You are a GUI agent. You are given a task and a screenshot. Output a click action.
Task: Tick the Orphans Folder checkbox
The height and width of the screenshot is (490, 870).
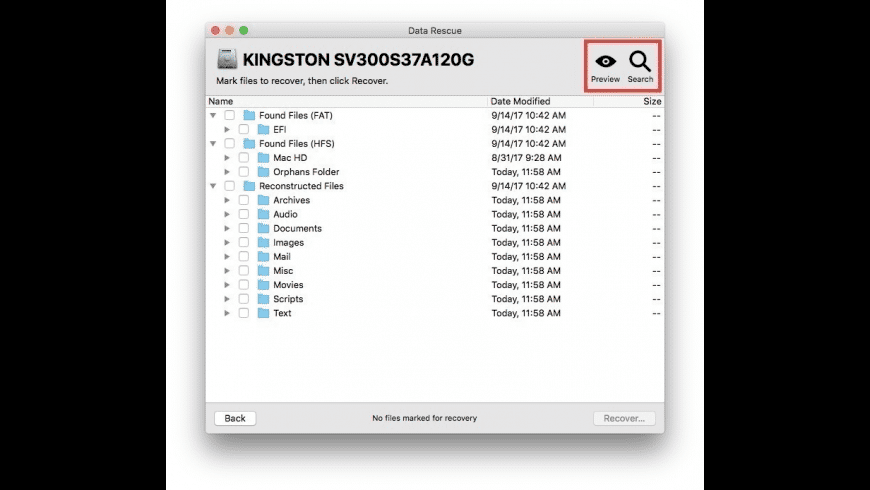[x=244, y=171]
